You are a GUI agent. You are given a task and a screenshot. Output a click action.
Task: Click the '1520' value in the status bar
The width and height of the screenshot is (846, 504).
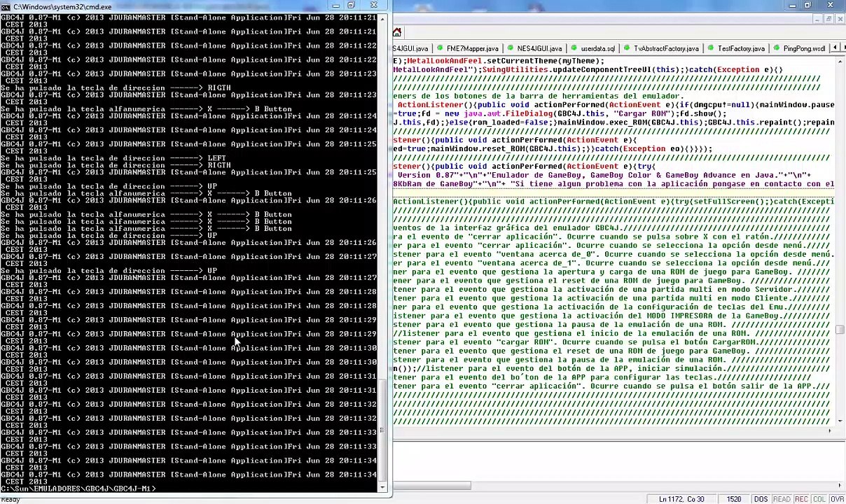click(x=733, y=499)
